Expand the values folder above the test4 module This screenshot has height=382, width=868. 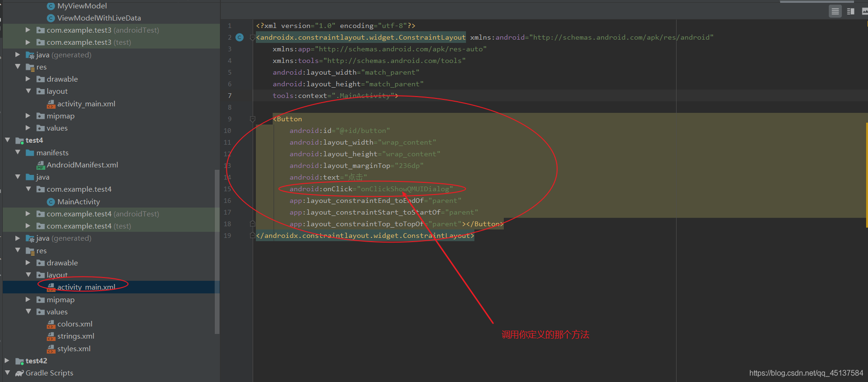tap(28, 128)
